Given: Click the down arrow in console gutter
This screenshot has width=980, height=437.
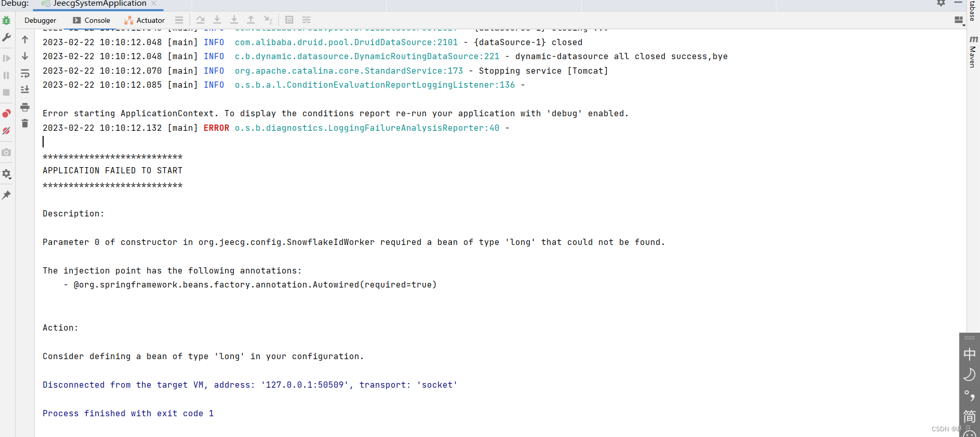Looking at the screenshot, I should [25, 56].
